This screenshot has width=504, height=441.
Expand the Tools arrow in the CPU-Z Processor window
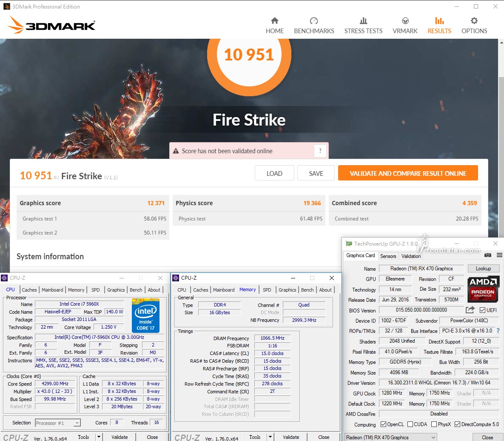point(99,437)
